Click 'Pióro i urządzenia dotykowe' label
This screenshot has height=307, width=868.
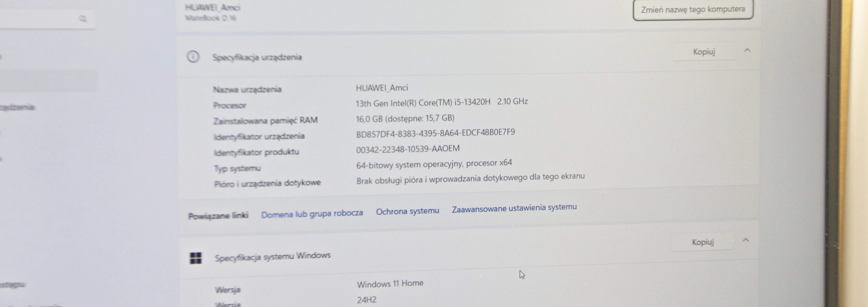[267, 183]
